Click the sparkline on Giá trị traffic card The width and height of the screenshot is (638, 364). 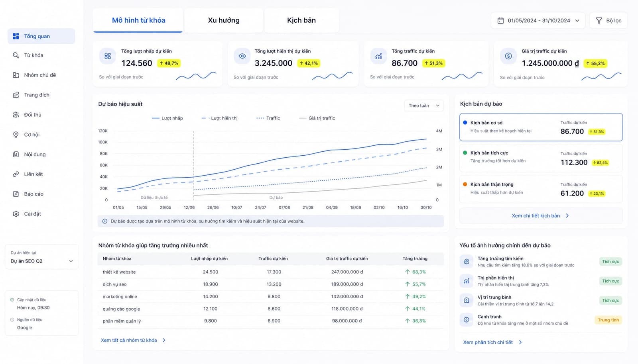coord(601,76)
